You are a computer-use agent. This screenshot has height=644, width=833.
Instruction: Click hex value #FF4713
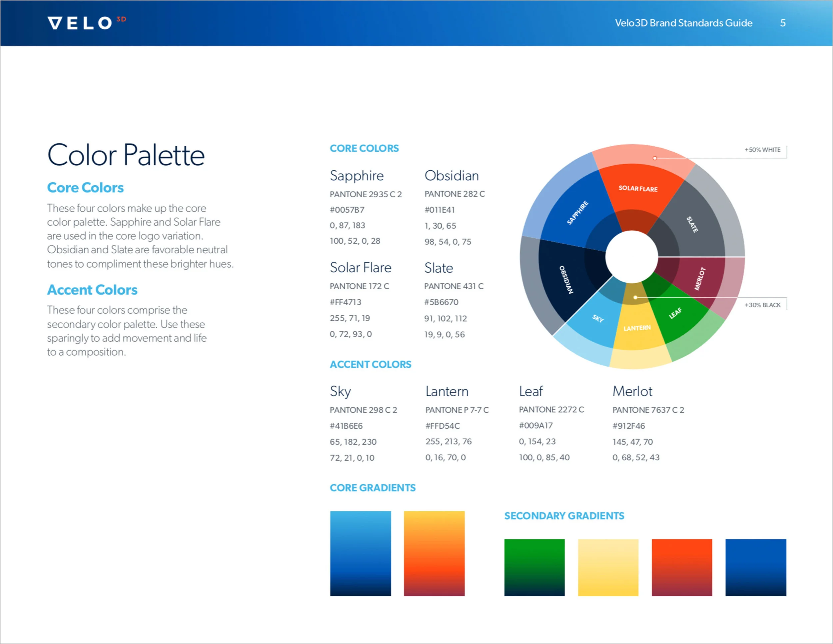pos(346,302)
